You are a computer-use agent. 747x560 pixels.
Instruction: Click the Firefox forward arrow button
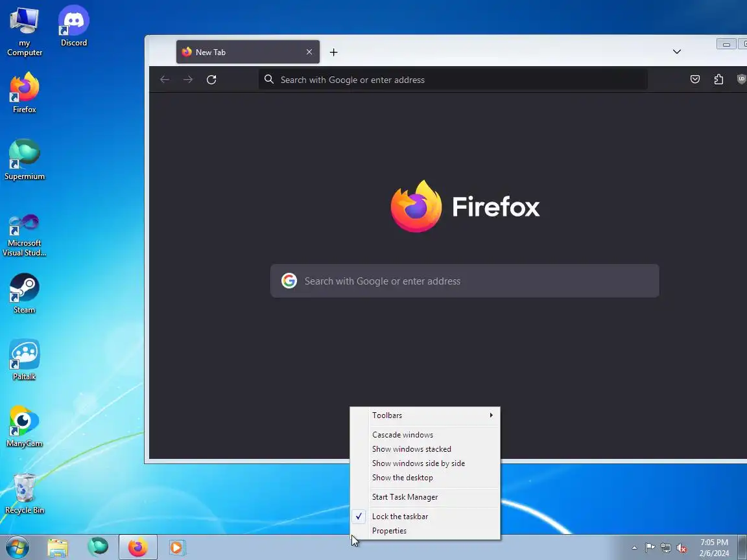tap(188, 80)
